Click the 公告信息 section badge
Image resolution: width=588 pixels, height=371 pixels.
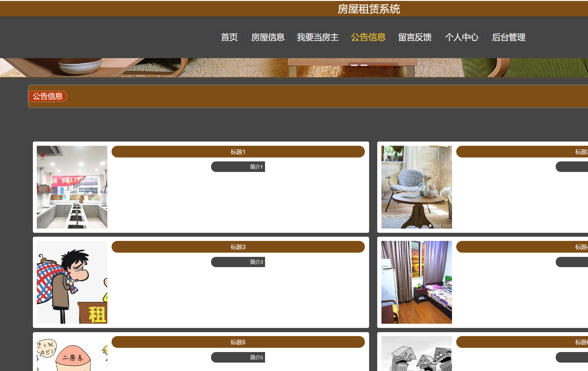48,96
